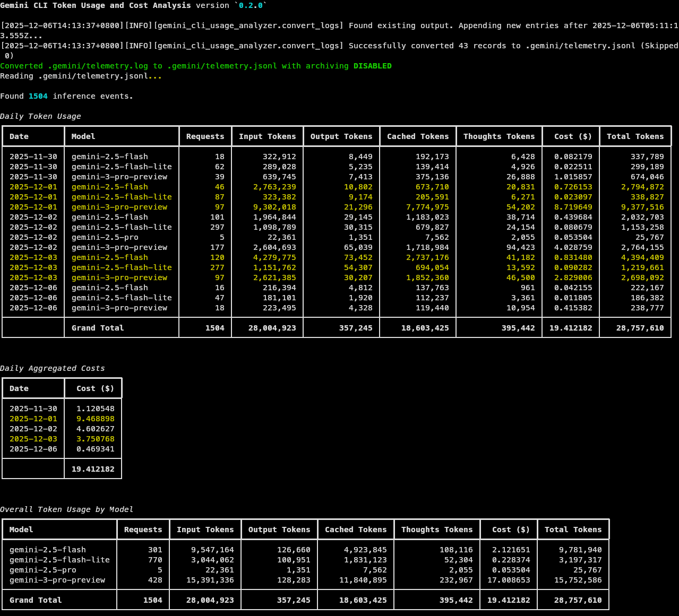Select the 1504 inference events count
Screen dimensions: 679x616
pyautogui.click(x=38, y=96)
